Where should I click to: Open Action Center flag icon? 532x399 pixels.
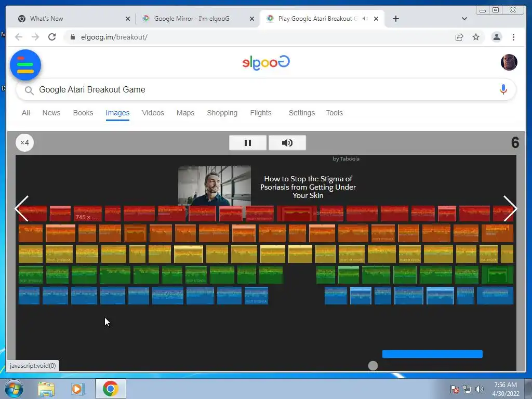pos(455,390)
